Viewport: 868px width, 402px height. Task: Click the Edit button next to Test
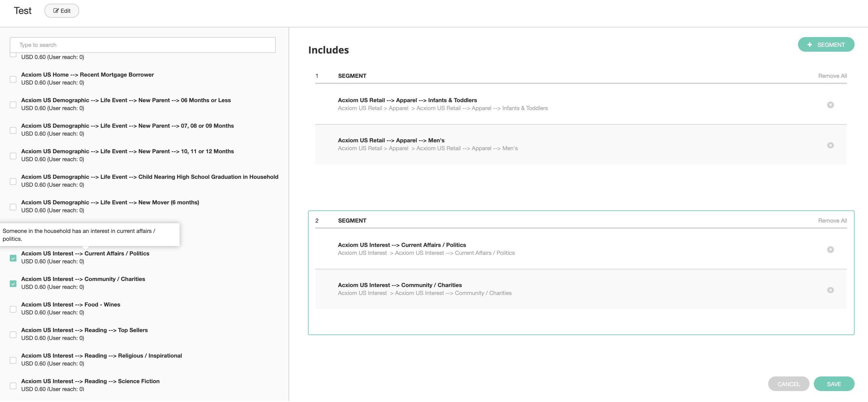(x=62, y=11)
